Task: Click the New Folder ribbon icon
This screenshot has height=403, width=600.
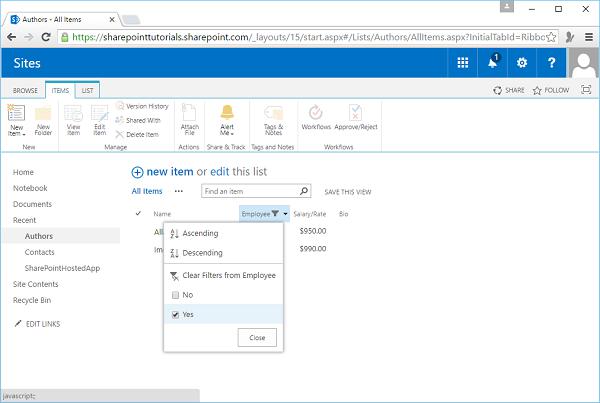Action: pyautogui.click(x=43, y=114)
